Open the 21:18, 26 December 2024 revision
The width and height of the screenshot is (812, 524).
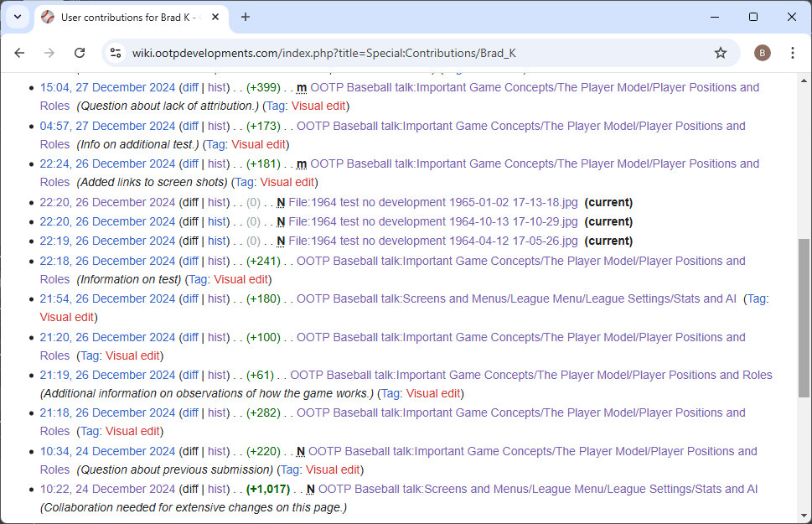[107, 413]
